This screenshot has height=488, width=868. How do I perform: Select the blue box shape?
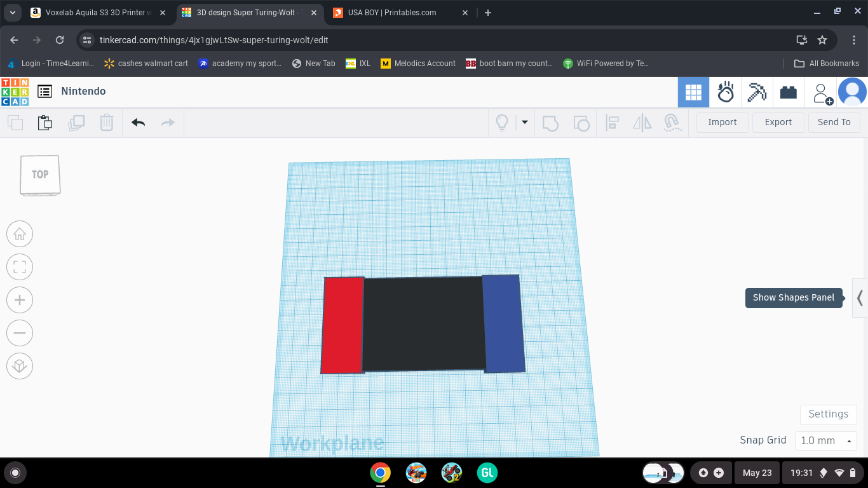505,323
